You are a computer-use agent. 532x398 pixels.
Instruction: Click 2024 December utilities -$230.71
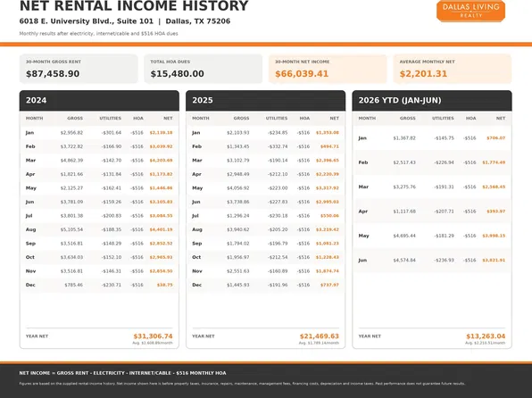111,285
